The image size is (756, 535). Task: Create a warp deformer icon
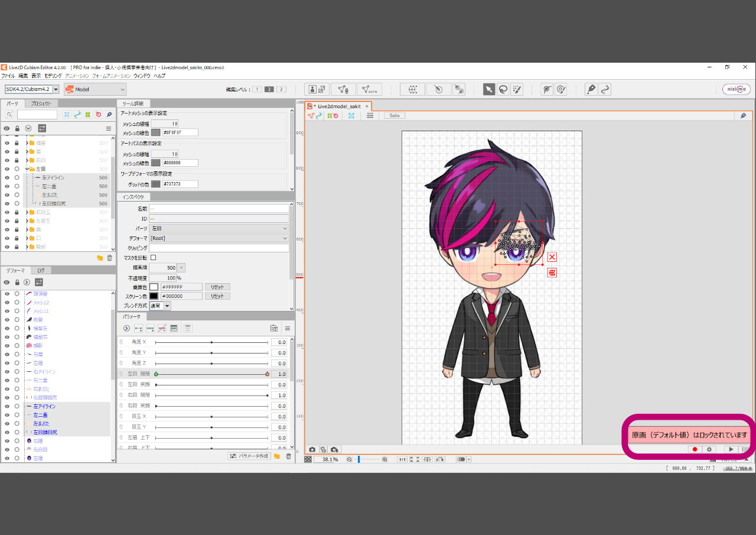point(412,89)
